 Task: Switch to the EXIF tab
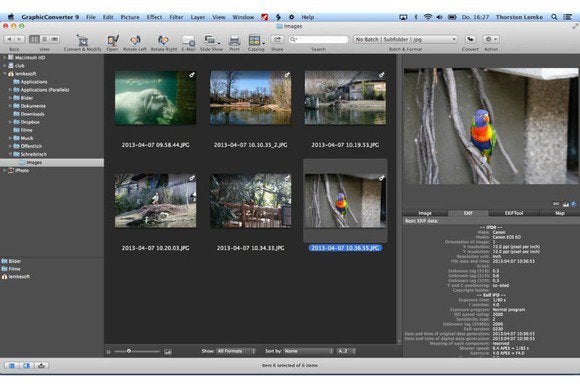(x=468, y=213)
